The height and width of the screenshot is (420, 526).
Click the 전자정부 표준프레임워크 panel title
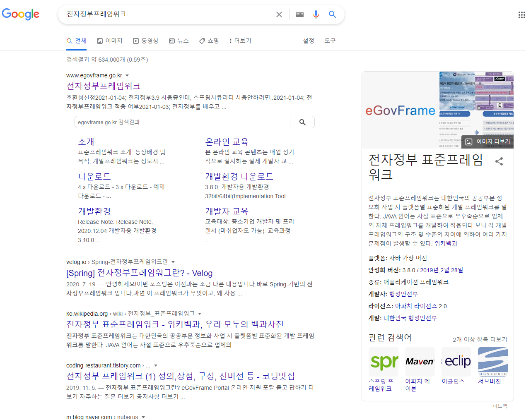pyautogui.click(x=426, y=167)
